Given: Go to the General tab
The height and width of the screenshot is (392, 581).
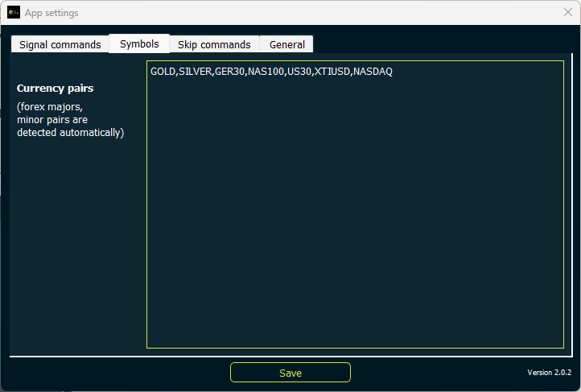Looking at the screenshot, I should click(x=287, y=45).
